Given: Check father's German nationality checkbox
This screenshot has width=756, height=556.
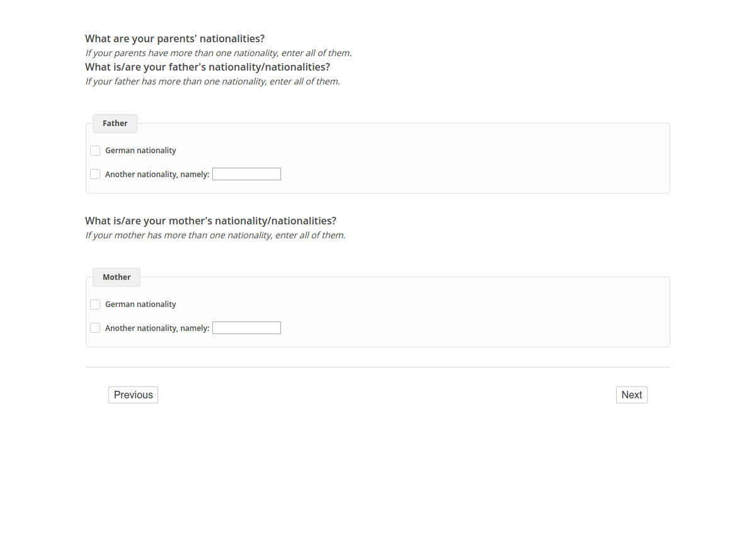Looking at the screenshot, I should pyautogui.click(x=95, y=151).
